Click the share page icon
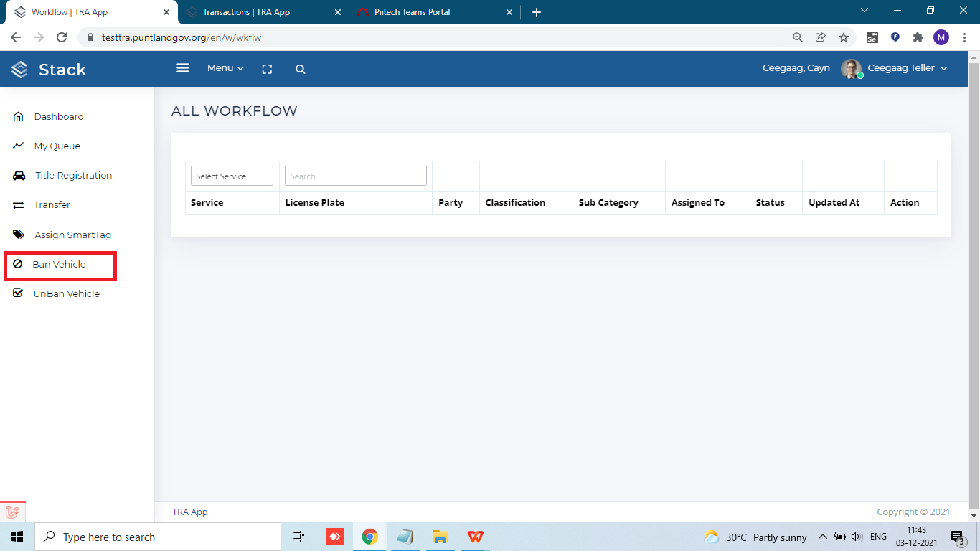This screenshot has height=551, width=980. pyautogui.click(x=821, y=37)
